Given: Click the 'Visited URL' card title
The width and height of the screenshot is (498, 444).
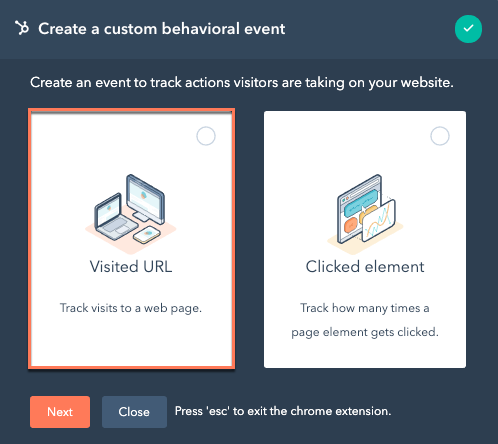Looking at the screenshot, I should click(131, 267).
